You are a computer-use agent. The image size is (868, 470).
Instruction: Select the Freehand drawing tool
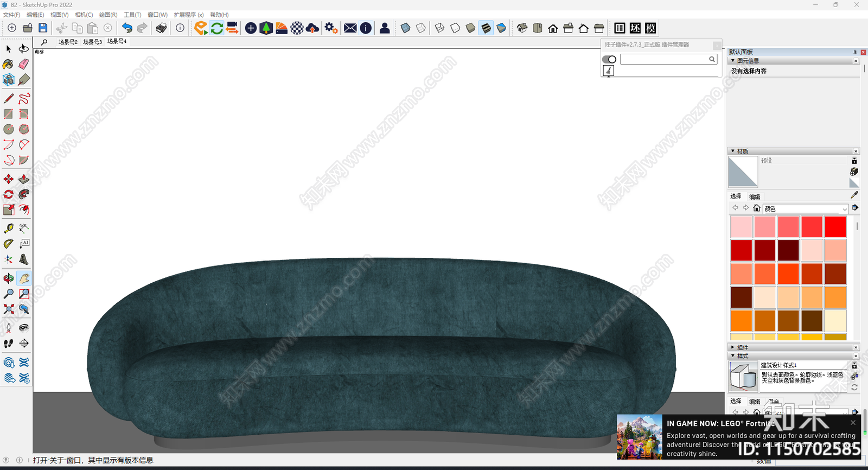[x=24, y=99]
